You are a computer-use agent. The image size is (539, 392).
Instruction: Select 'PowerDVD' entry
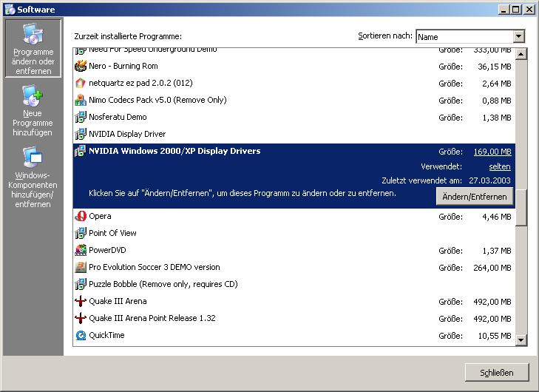click(x=294, y=250)
